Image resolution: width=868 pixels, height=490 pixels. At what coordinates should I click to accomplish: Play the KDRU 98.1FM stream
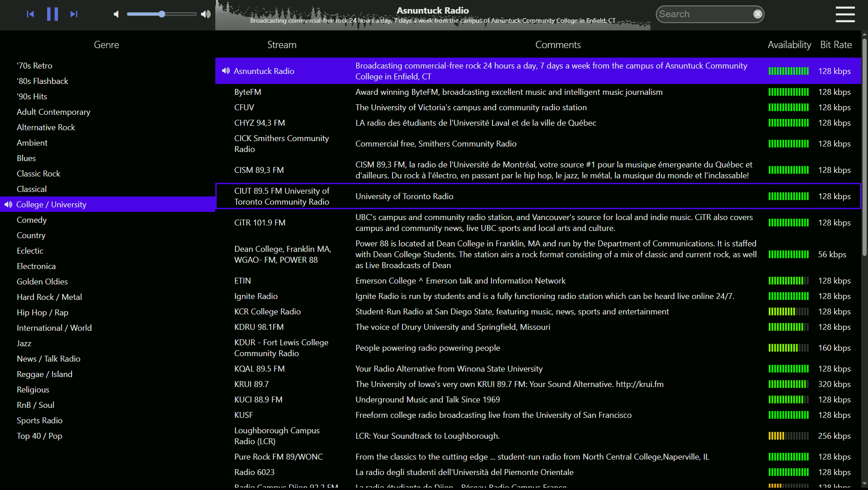(x=538, y=327)
